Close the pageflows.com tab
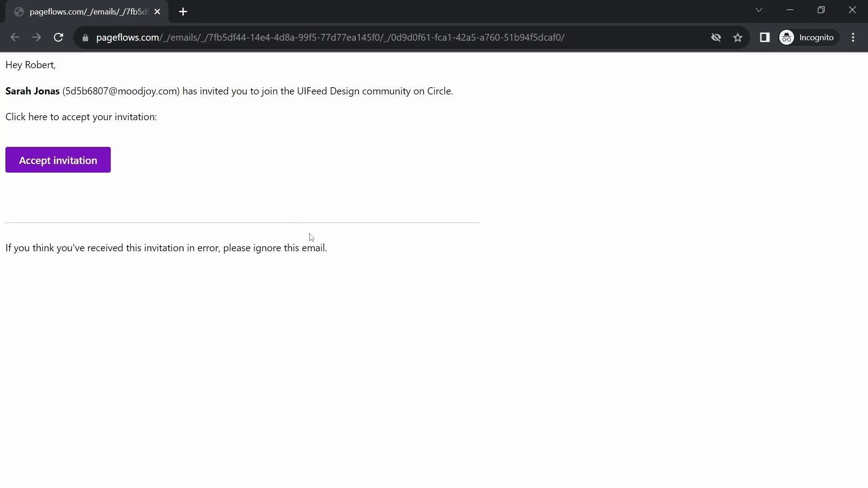The height and width of the screenshot is (488, 868). coord(157,12)
